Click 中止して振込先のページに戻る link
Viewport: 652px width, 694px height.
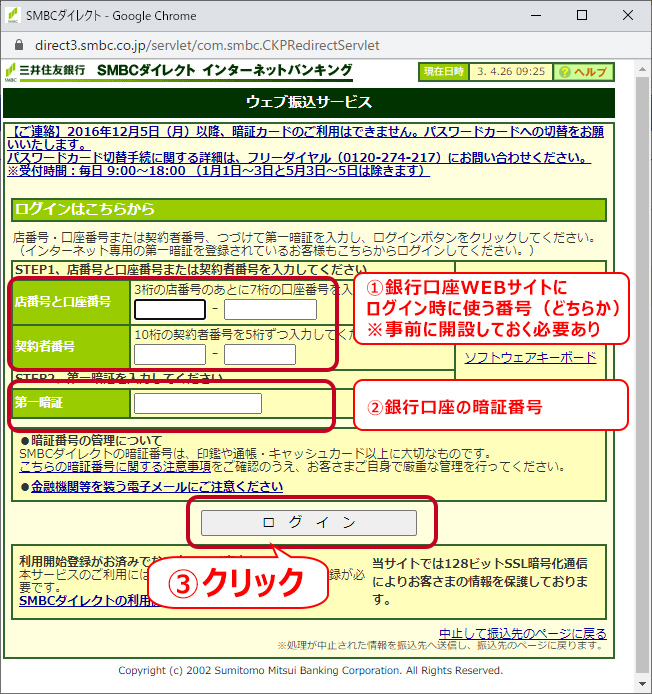(x=523, y=633)
